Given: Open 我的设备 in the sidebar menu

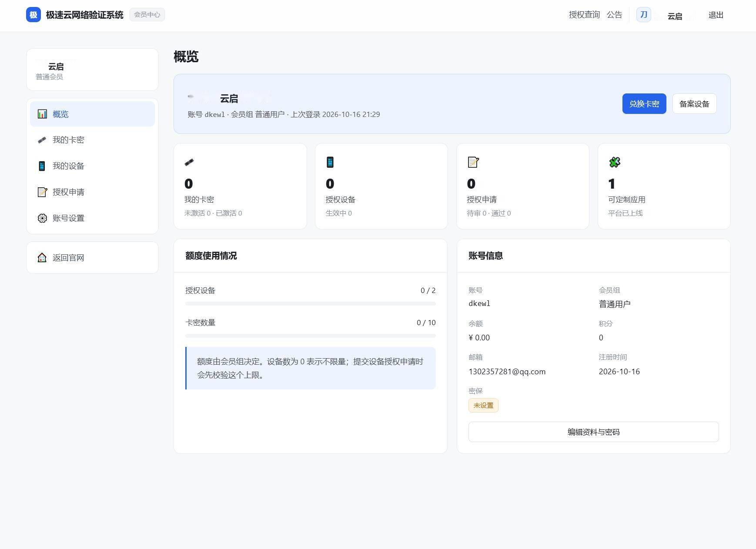Looking at the screenshot, I should (92, 166).
